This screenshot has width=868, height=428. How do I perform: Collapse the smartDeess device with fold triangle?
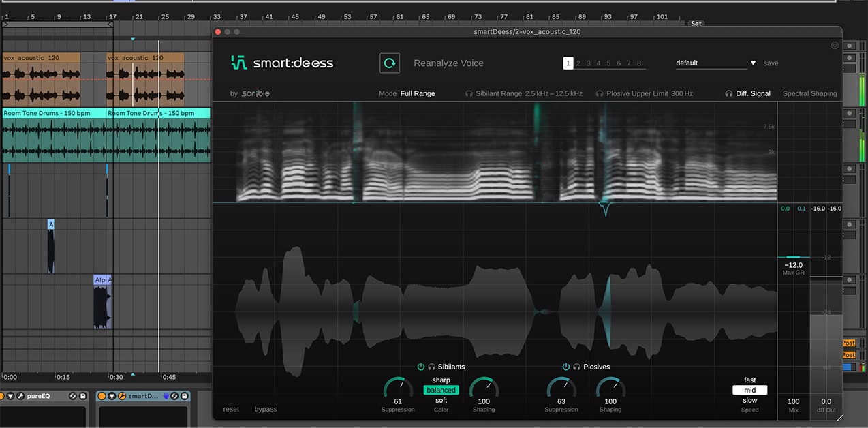pos(111,396)
